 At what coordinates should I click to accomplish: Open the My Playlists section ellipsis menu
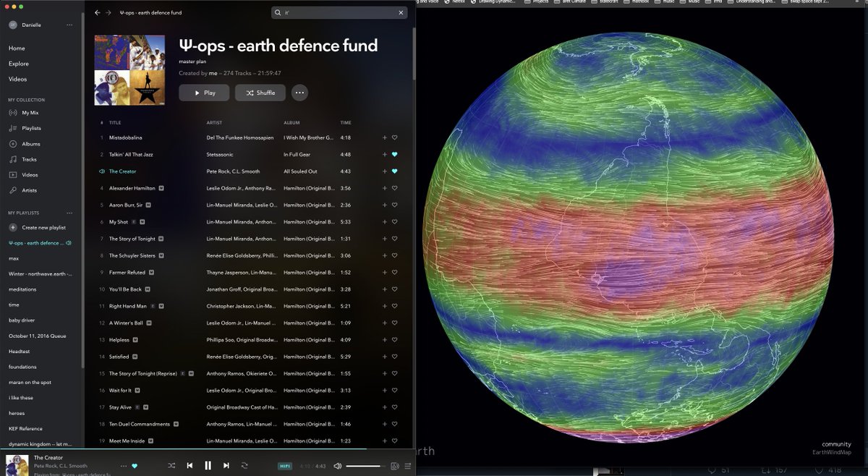point(69,213)
